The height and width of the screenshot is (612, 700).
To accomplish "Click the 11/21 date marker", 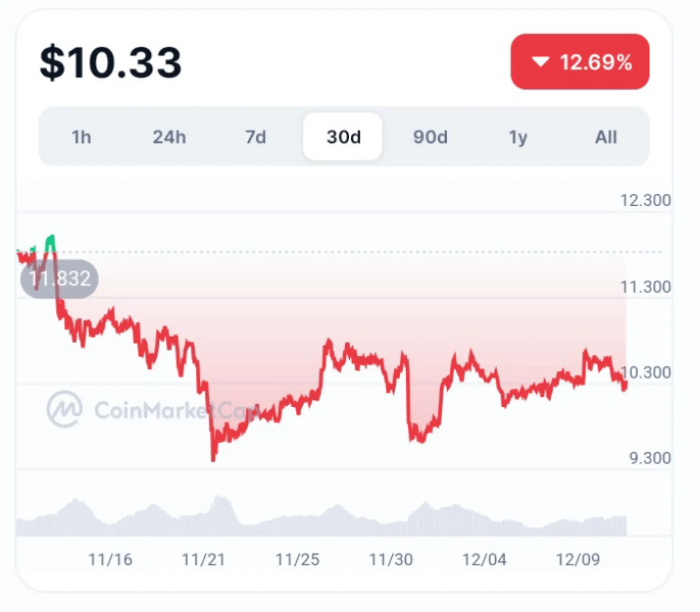I will pos(203,560).
